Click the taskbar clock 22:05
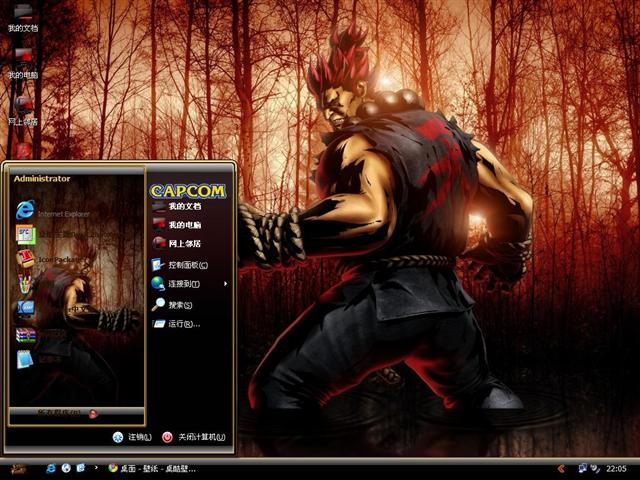The image size is (640, 480). coord(616,469)
